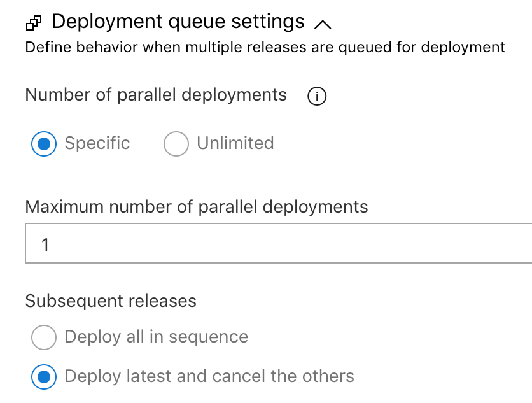Click the deployment queue icon beside the heading
The height and width of the screenshot is (403, 532).
(x=34, y=23)
